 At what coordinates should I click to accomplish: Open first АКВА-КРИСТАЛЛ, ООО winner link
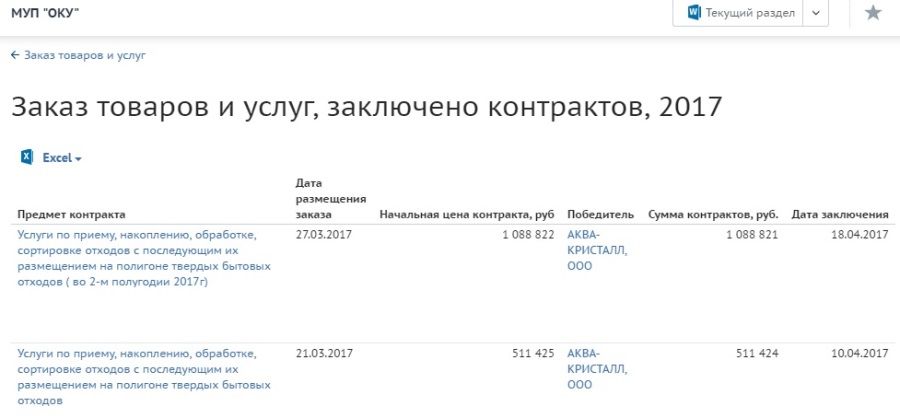(597, 250)
